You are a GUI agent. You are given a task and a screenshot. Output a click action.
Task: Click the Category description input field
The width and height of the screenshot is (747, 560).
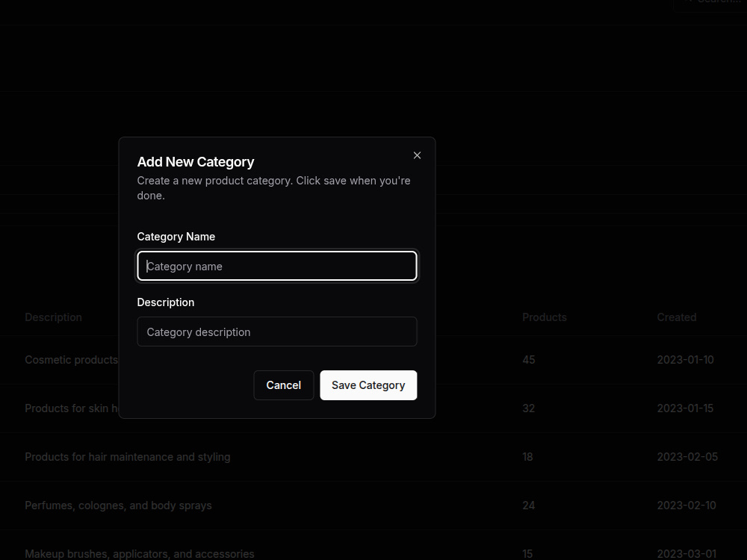point(277,332)
